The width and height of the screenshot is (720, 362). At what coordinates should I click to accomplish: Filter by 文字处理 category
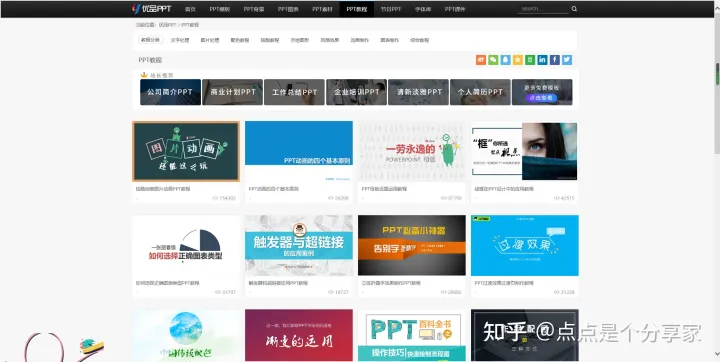click(x=180, y=40)
